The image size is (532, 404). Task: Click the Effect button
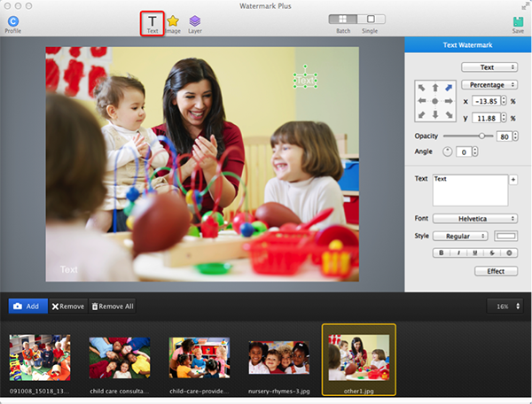point(496,271)
